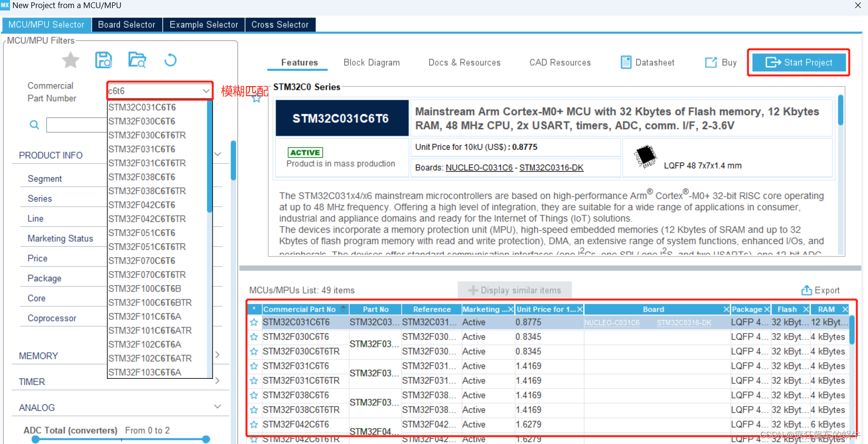This screenshot has width=868, height=444.
Task: Choose STM32F100C6T6B from the dropdown list
Action: tap(145, 288)
